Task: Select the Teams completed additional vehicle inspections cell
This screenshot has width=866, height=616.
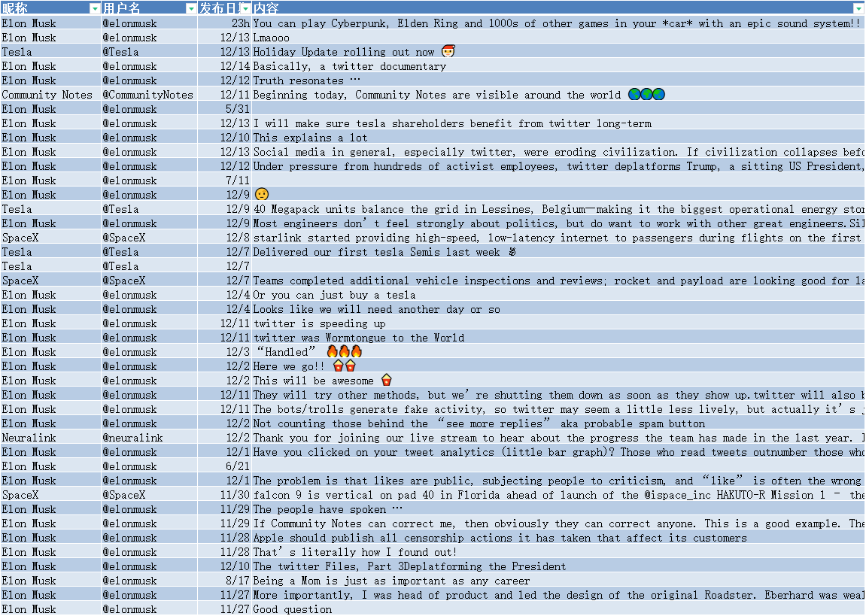Action: click(558, 281)
